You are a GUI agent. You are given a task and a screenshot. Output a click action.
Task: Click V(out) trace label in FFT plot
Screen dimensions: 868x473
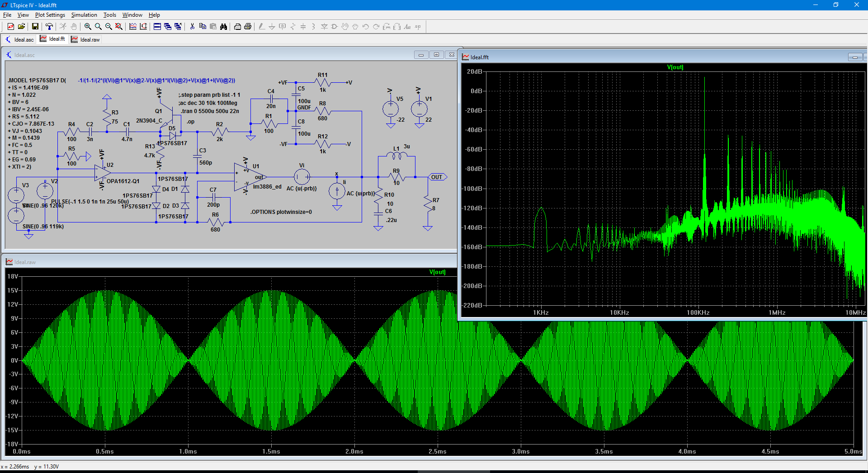675,67
